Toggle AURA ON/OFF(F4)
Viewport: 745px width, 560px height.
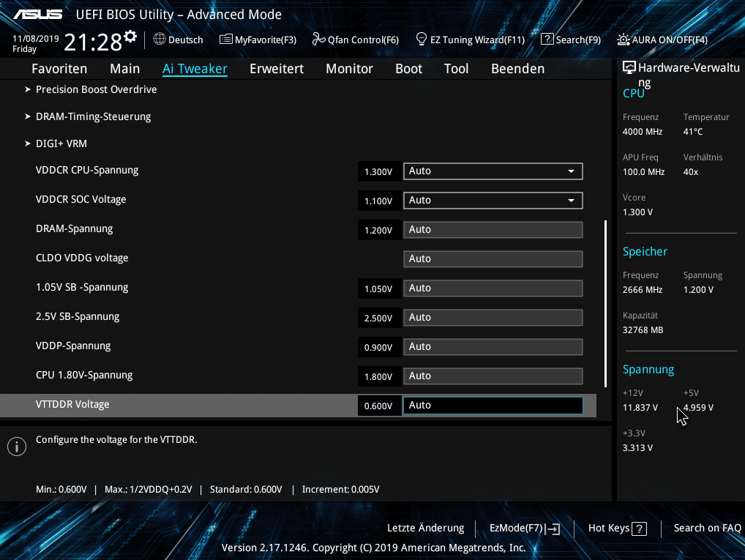[x=670, y=40]
